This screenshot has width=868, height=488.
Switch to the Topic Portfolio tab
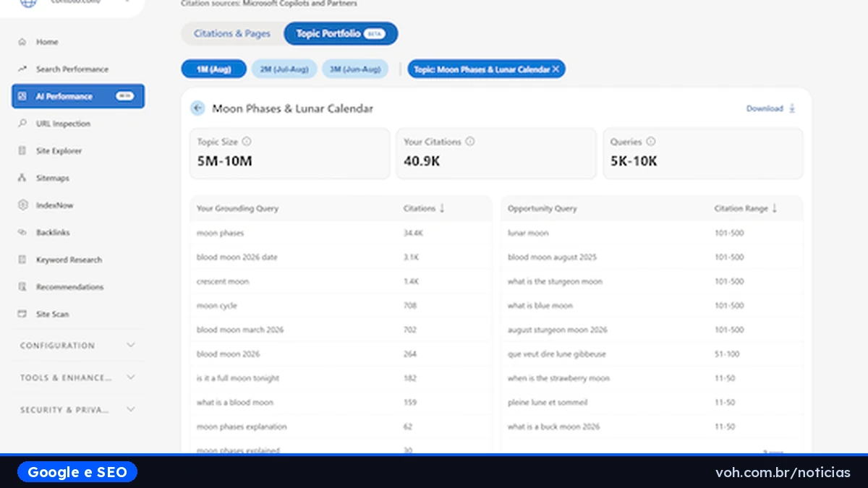tap(341, 33)
